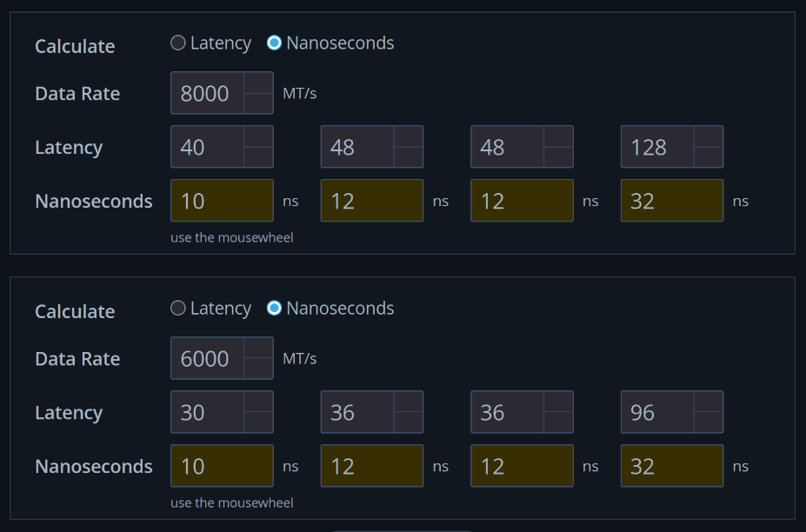Select Nanoseconds radio in the 8000 MT/s calculator
Screen dimensions: 806x532
[274, 43]
